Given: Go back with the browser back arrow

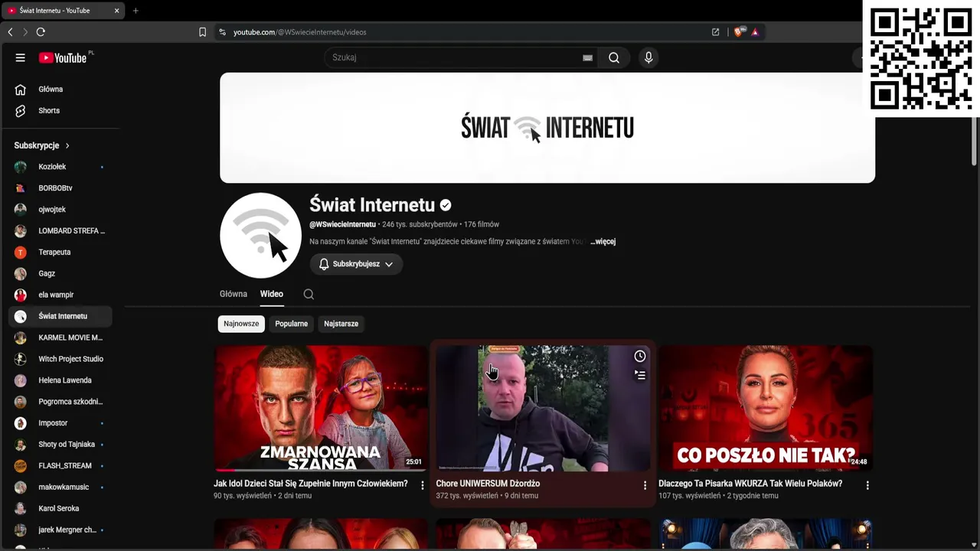Looking at the screenshot, I should click(10, 32).
